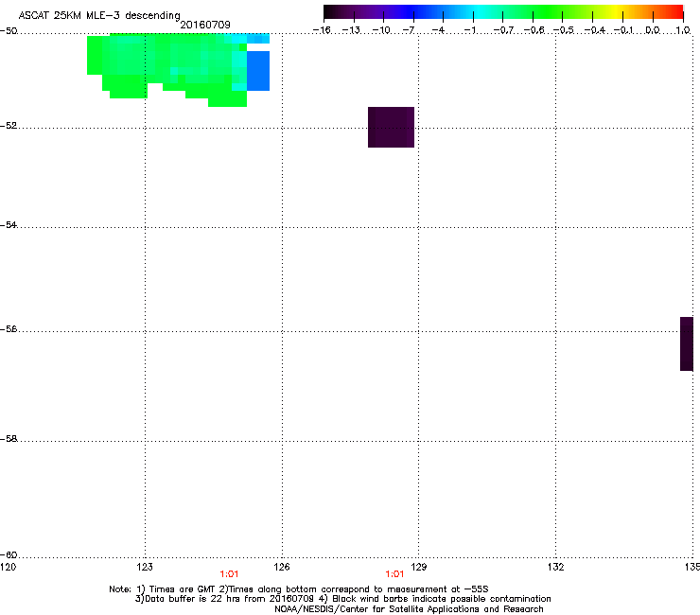This screenshot has width=700, height=615.
Task: Click the longitude label '123'
Action: point(145,567)
